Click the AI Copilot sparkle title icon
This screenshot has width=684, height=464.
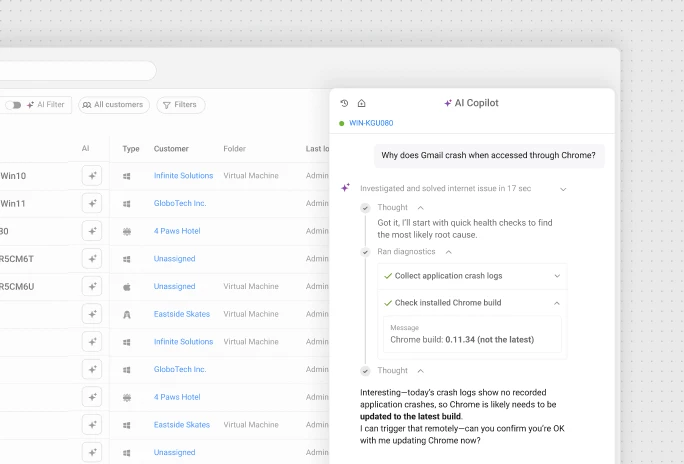click(448, 103)
